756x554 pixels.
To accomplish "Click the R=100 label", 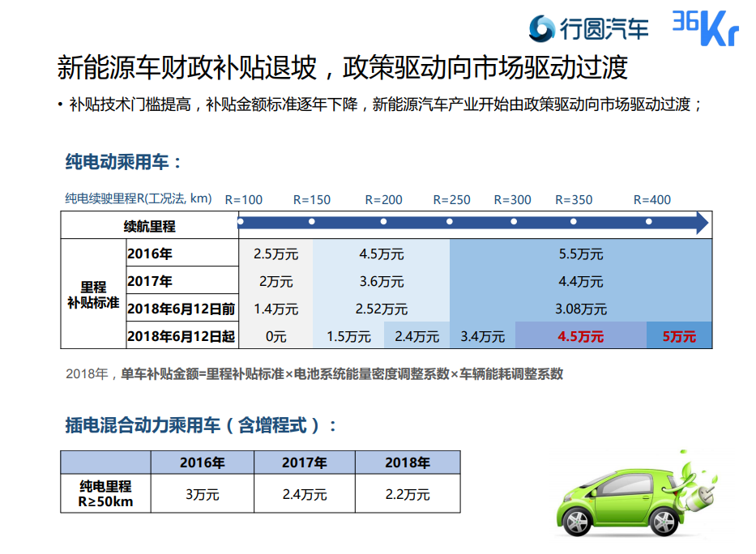I will 243,199.
